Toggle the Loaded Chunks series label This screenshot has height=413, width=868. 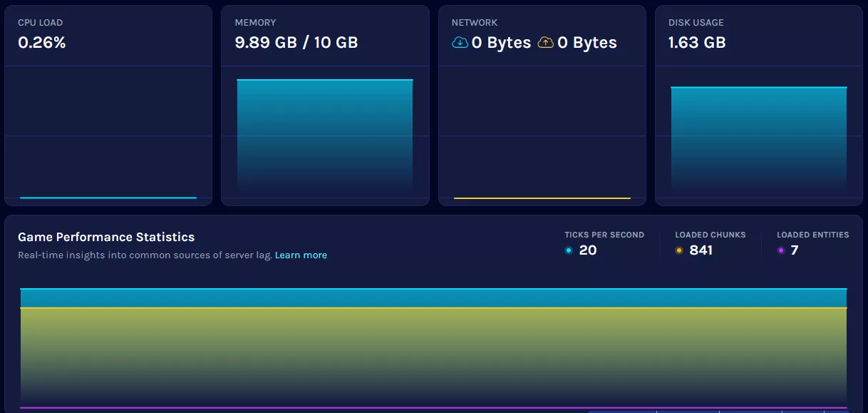[711, 235]
